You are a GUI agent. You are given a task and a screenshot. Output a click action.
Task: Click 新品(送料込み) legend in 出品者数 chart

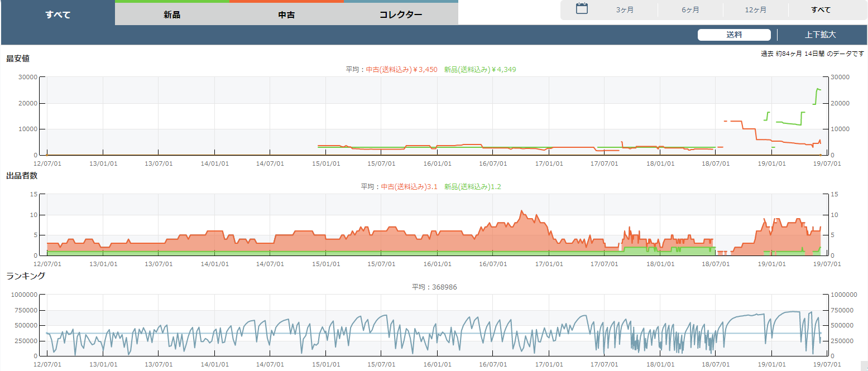tap(472, 187)
